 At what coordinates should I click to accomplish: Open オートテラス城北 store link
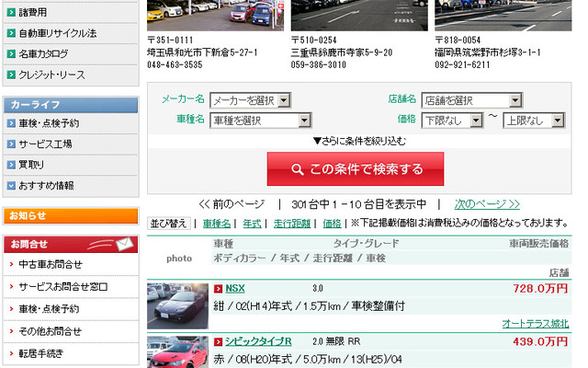(536, 324)
